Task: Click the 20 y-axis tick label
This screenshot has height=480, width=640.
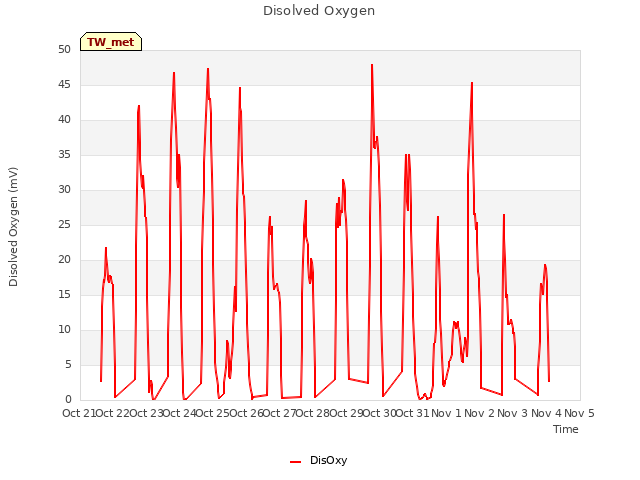Action: 64,260
